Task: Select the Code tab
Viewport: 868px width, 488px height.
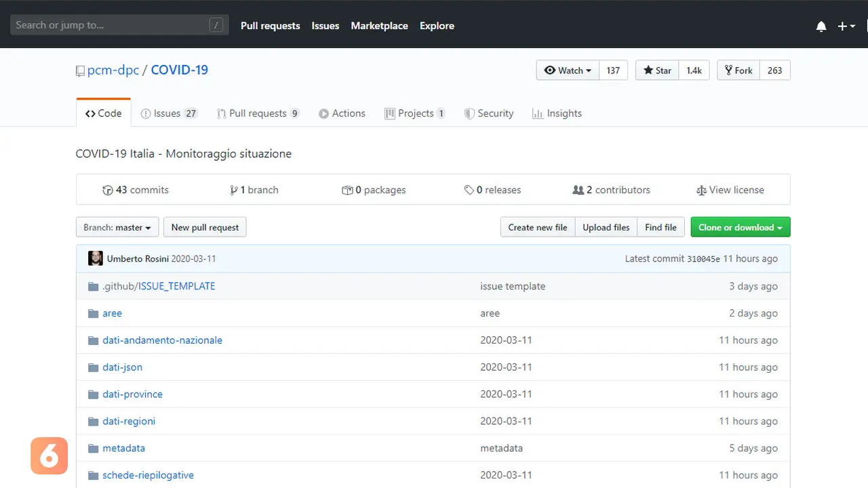Action: click(103, 113)
